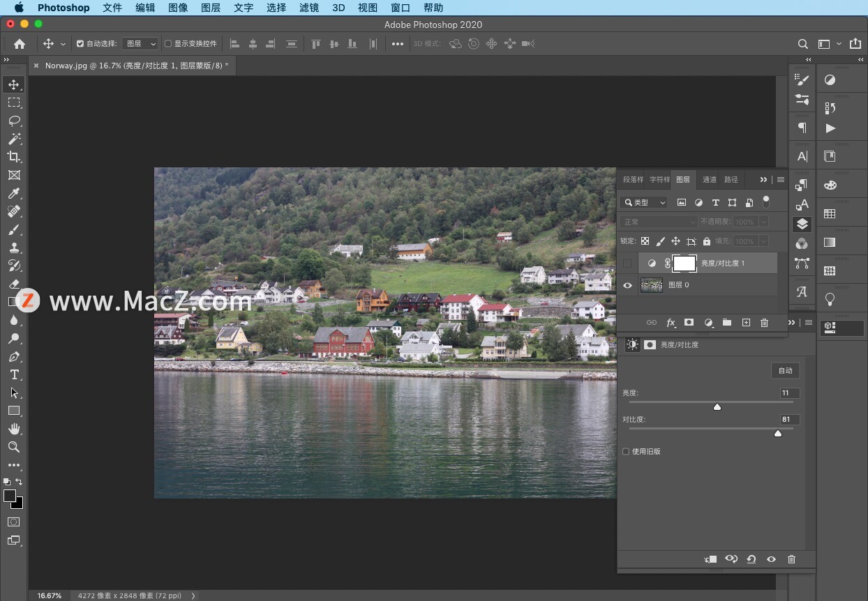
Task: Click the add layer style fx icon
Action: (671, 323)
